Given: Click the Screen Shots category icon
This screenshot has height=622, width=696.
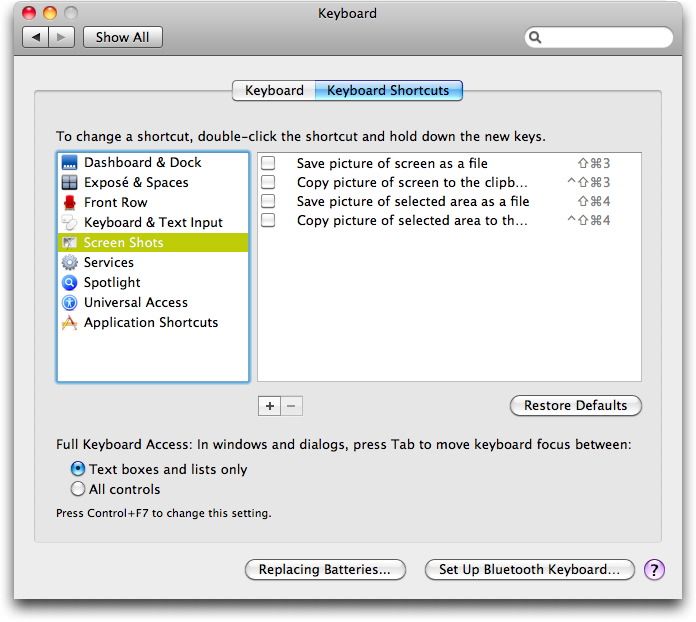Looking at the screenshot, I should 69,242.
